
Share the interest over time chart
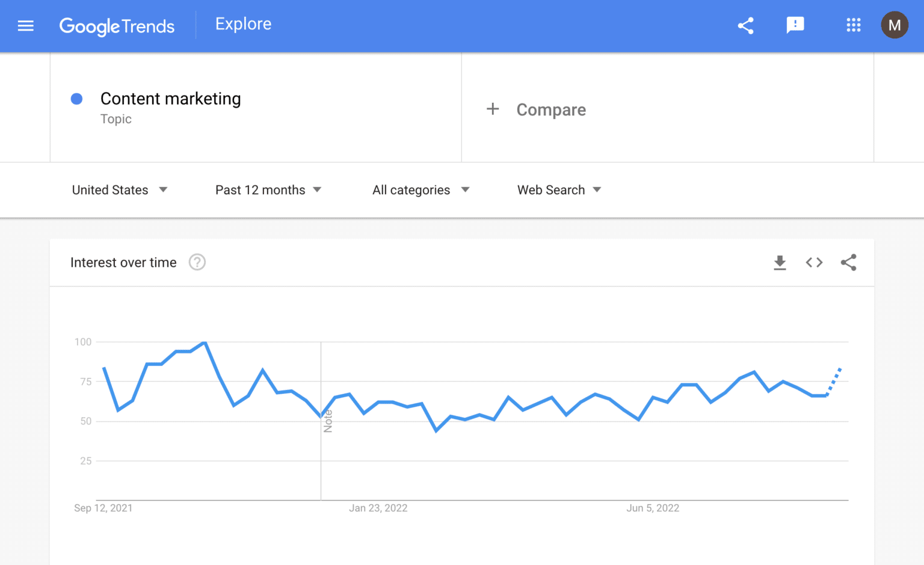[848, 263]
